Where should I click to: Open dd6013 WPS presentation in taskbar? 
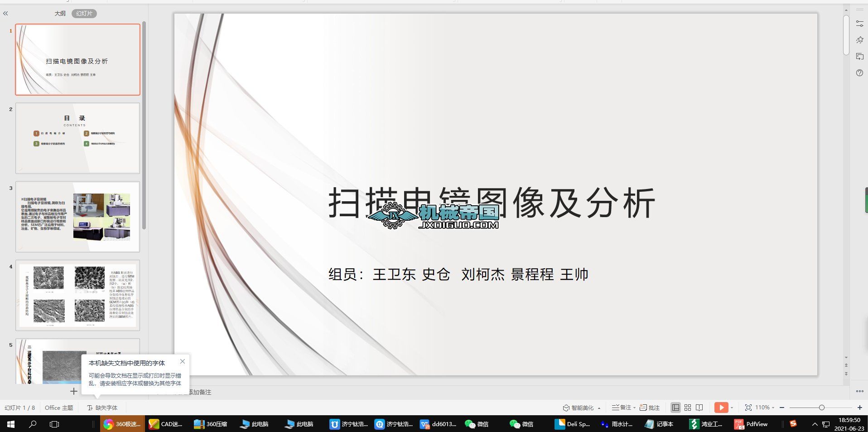[x=439, y=424]
